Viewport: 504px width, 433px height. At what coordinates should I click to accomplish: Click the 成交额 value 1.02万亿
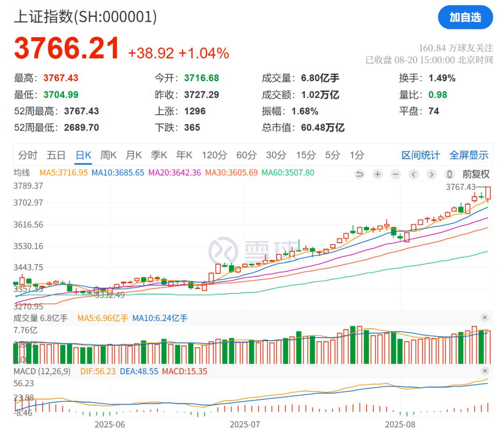(x=320, y=95)
